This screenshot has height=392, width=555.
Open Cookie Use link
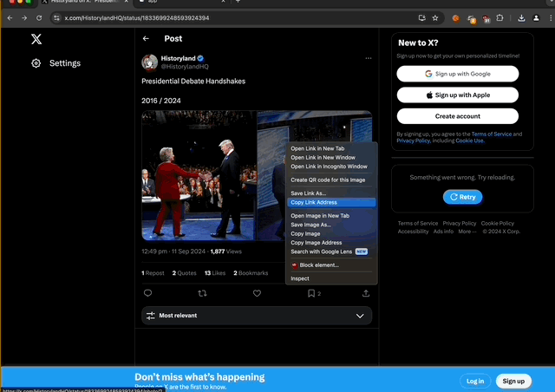click(x=469, y=141)
